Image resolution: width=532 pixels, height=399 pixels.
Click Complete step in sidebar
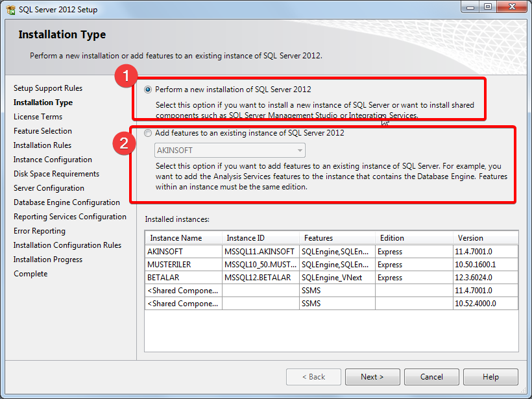point(30,274)
